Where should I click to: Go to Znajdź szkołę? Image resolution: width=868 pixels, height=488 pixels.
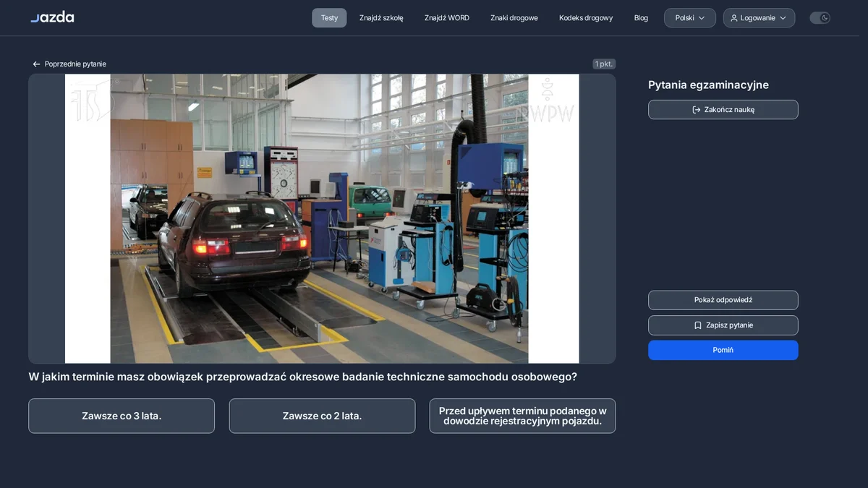pos(381,18)
